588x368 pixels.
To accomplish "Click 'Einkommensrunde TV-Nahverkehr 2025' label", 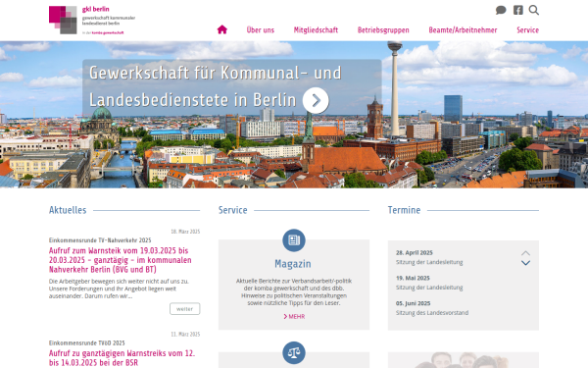I will coord(100,240).
